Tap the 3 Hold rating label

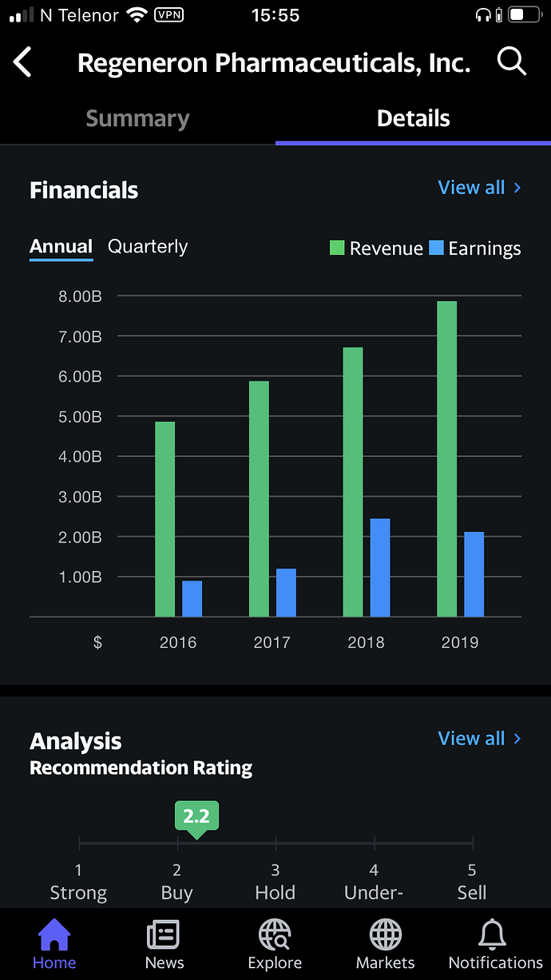click(275, 882)
